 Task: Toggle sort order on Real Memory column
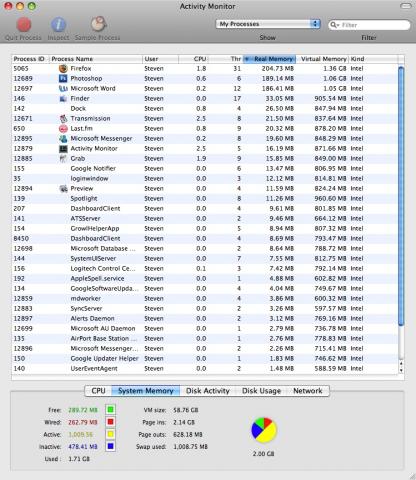269,59
